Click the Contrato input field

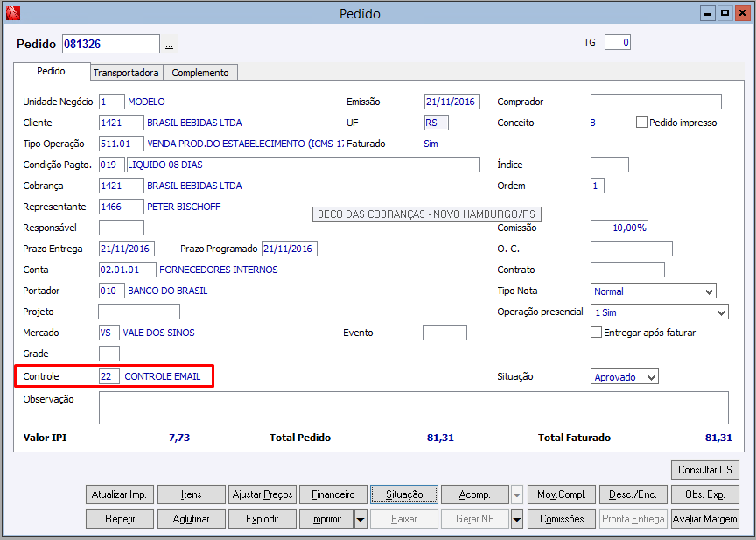pos(627,270)
